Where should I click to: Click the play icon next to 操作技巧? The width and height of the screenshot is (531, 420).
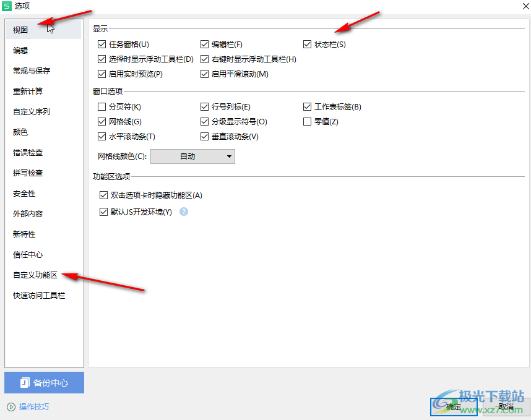point(11,407)
